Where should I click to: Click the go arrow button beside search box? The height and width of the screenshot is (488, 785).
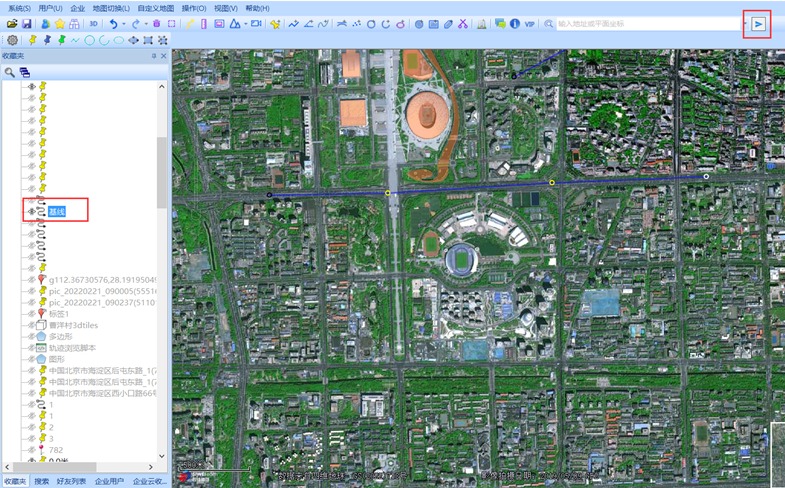point(758,24)
